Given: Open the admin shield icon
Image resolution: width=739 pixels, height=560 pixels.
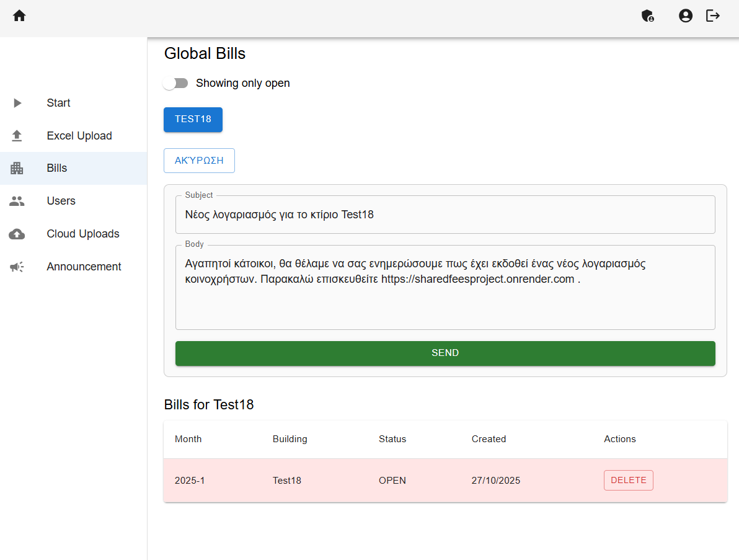Looking at the screenshot, I should [x=648, y=16].
